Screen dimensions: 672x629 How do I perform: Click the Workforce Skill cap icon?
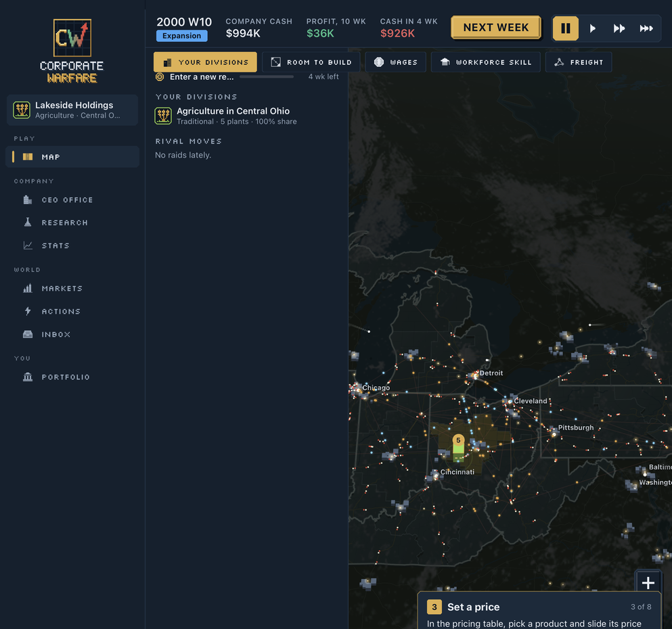[445, 62]
